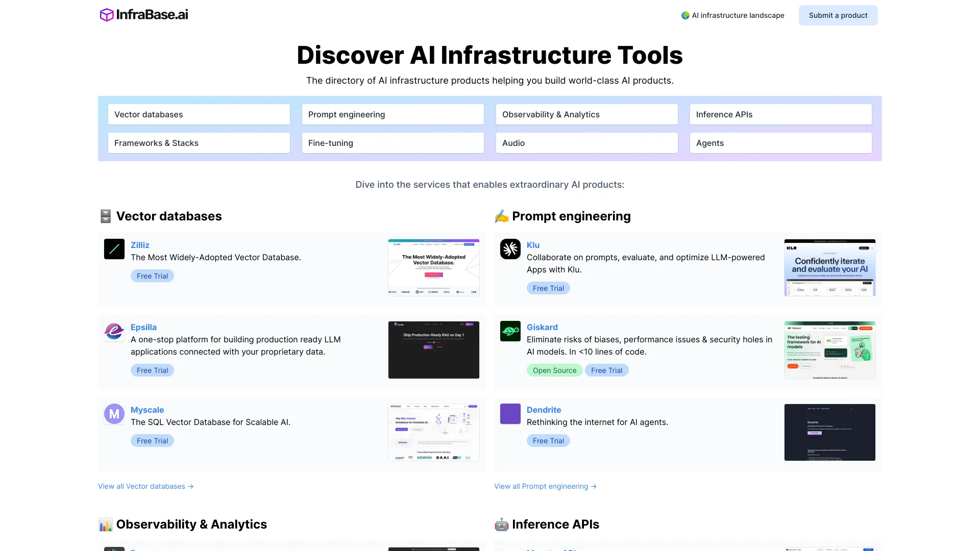This screenshot has width=980, height=551.
Task: Click Submit a product button
Action: pos(838,15)
